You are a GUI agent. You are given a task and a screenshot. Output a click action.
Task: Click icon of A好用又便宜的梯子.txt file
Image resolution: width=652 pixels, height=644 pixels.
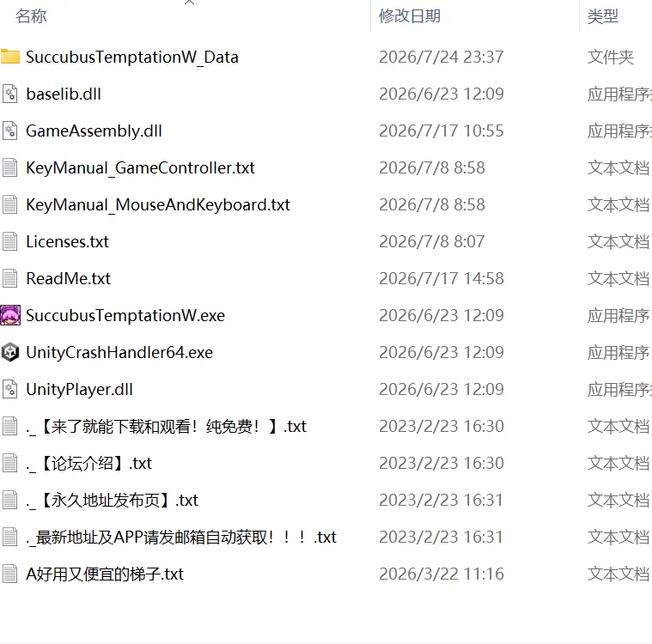coord(10,574)
